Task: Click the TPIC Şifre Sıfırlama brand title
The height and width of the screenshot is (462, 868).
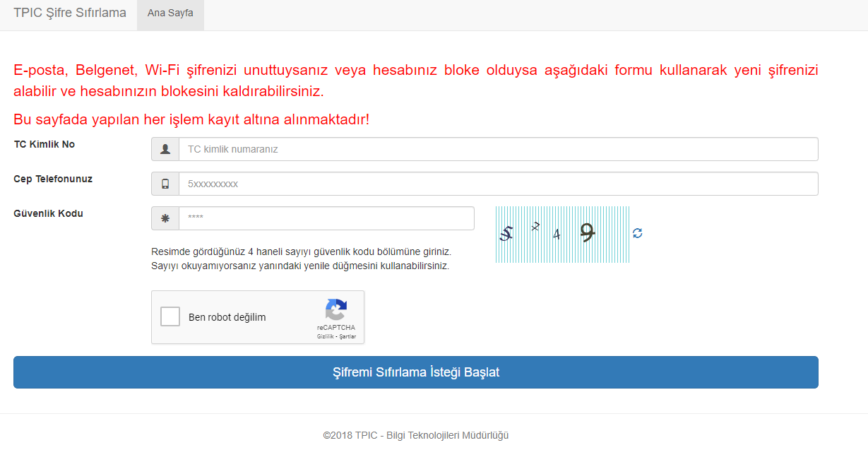Action: tap(70, 13)
